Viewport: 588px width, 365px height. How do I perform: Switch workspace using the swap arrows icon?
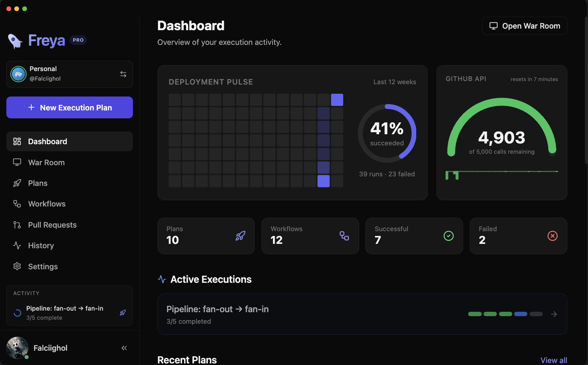pyautogui.click(x=123, y=74)
